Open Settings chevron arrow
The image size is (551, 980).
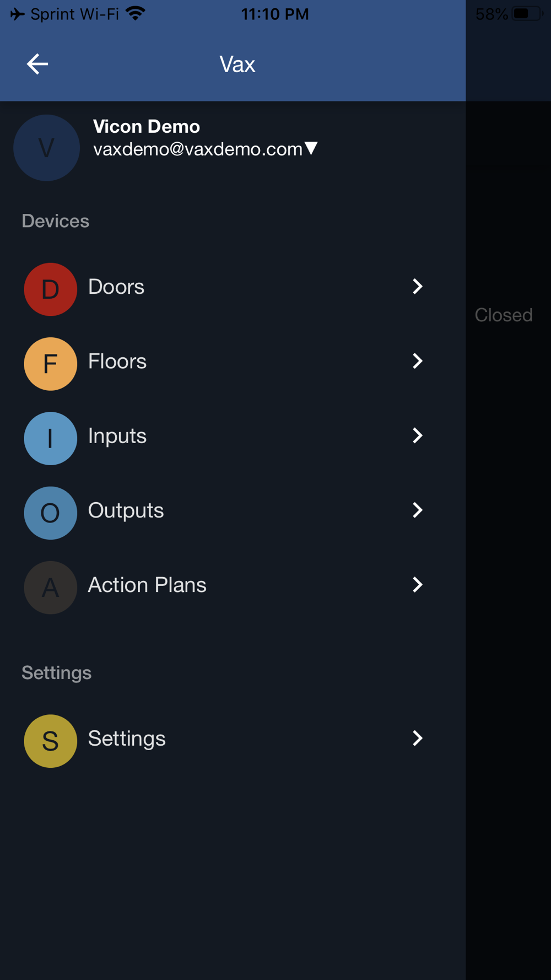point(418,738)
